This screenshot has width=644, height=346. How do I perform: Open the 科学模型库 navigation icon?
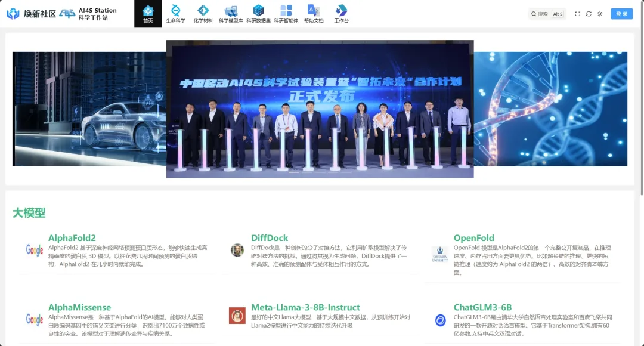coord(231,11)
